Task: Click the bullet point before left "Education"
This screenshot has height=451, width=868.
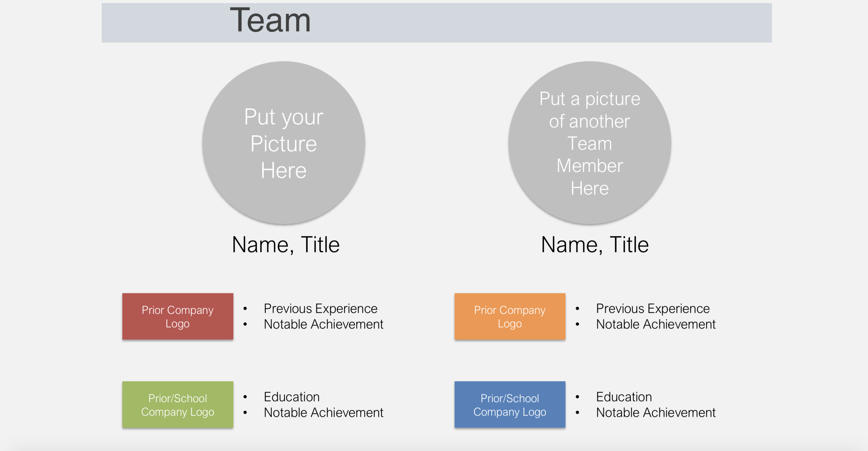Action: point(245,397)
